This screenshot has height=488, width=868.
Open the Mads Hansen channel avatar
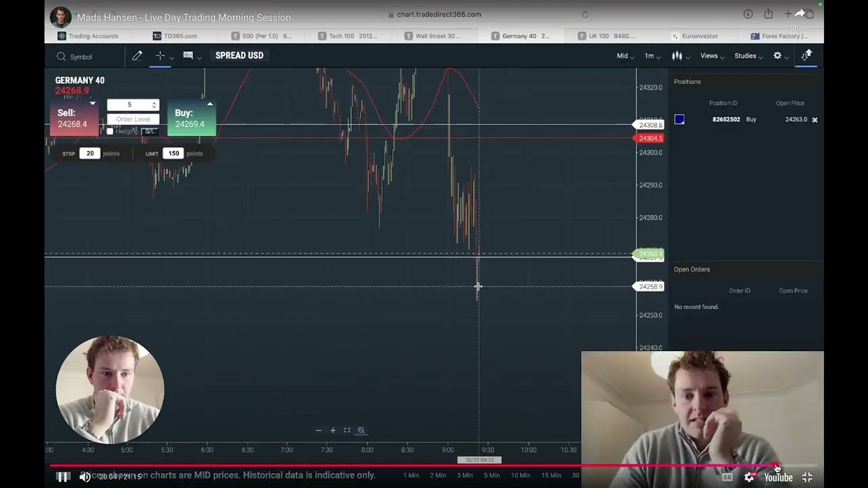pyautogui.click(x=60, y=17)
